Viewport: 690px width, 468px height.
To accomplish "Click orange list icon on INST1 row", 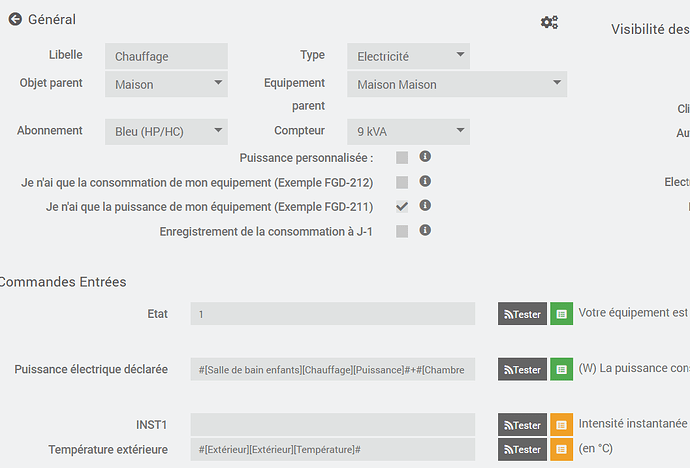I will point(561,424).
